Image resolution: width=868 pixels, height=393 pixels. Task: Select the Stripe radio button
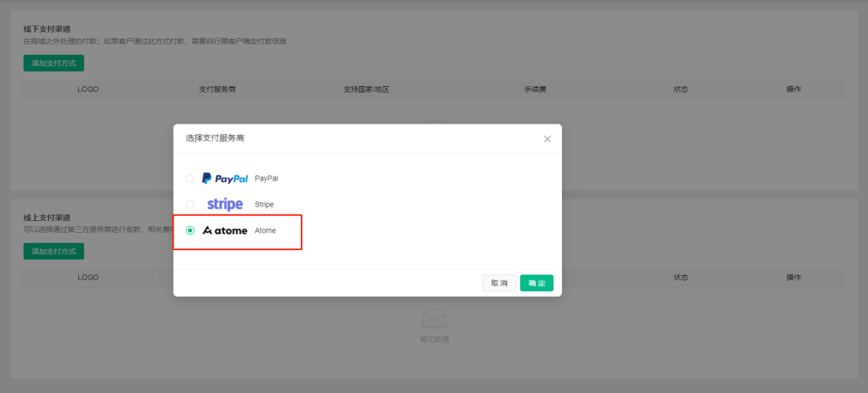tap(190, 204)
